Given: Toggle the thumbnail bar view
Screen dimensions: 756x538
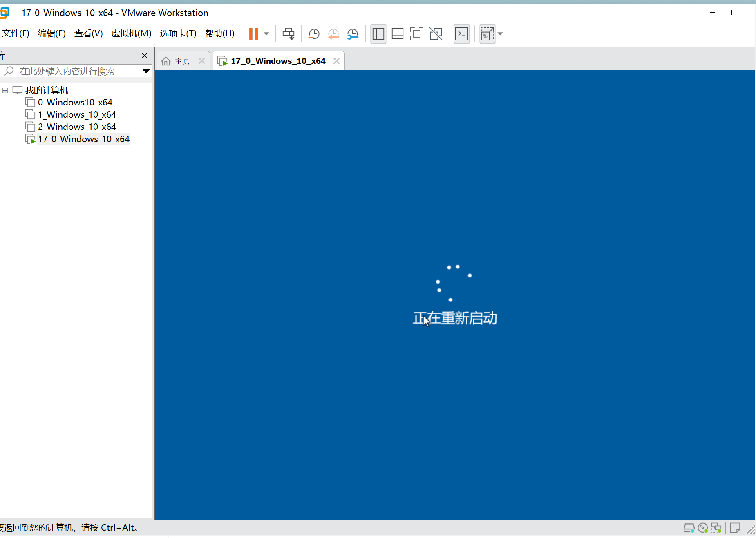Looking at the screenshot, I should click(x=398, y=34).
